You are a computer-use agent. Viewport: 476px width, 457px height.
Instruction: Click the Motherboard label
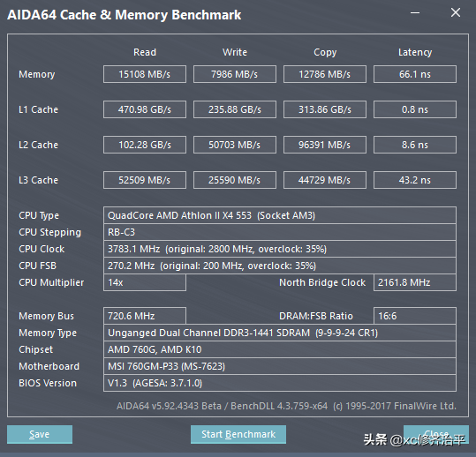click(x=49, y=366)
